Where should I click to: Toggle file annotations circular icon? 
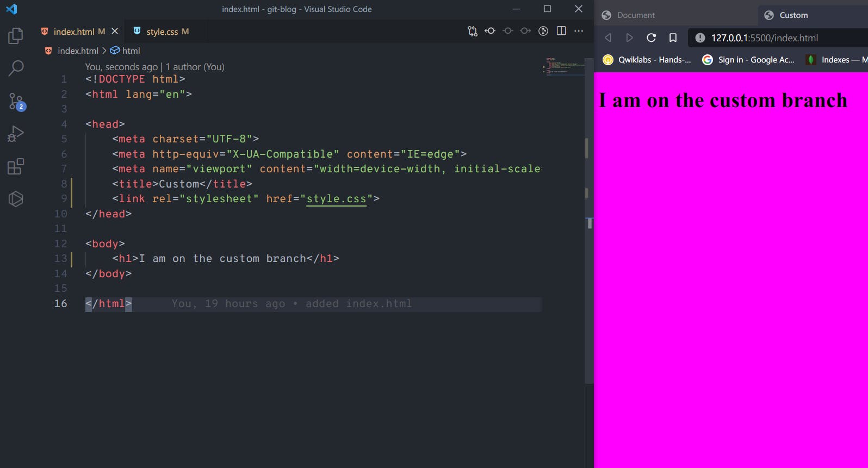pos(543,31)
